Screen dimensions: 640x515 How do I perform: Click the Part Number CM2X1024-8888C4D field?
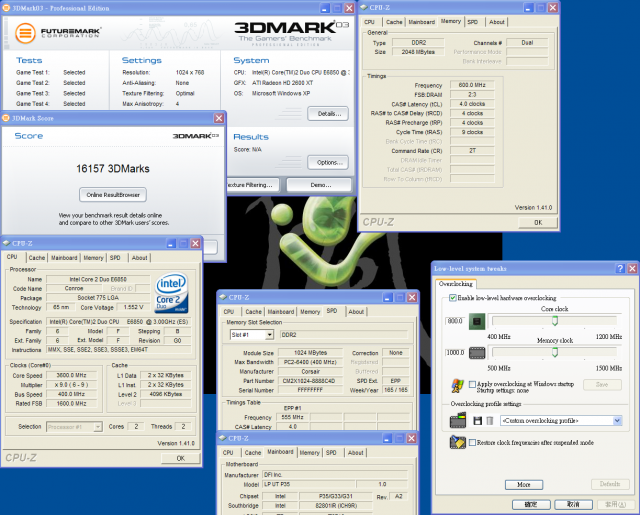pyautogui.click(x=309, y=381)
